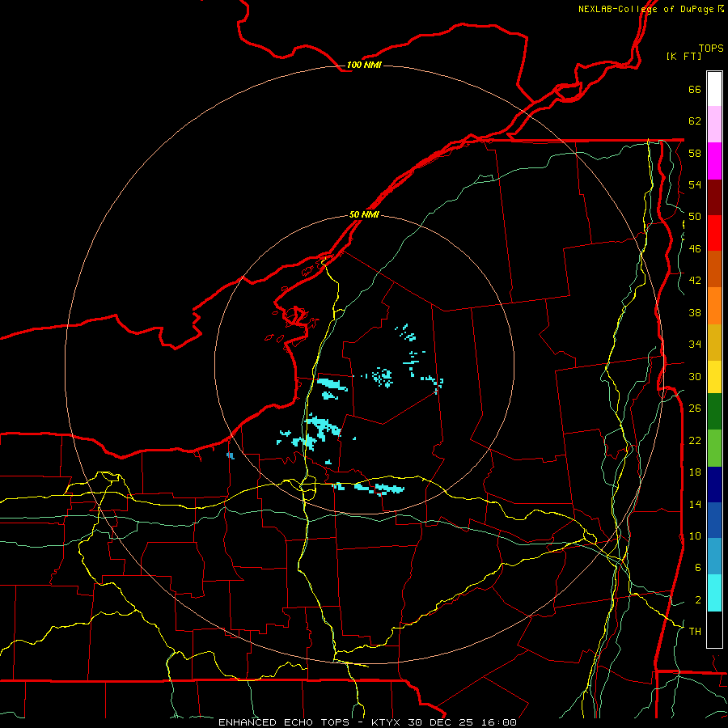This screenshot has height=728, width=728.
Task: Click the black TH legend swatch
Action: [x=714, y=629]
